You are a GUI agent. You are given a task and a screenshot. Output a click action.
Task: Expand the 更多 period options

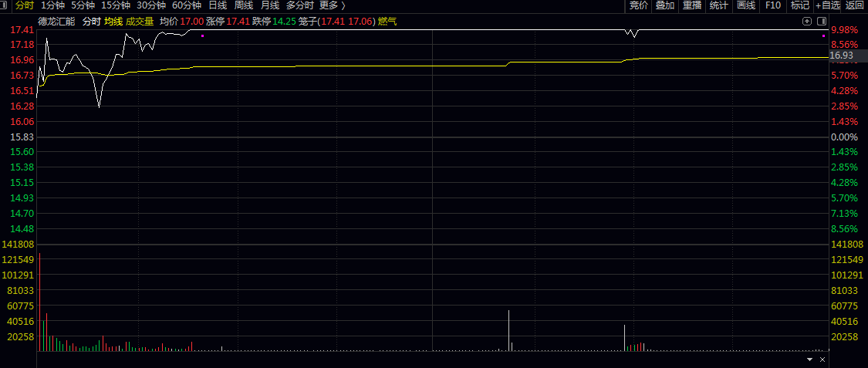(333, 5)
